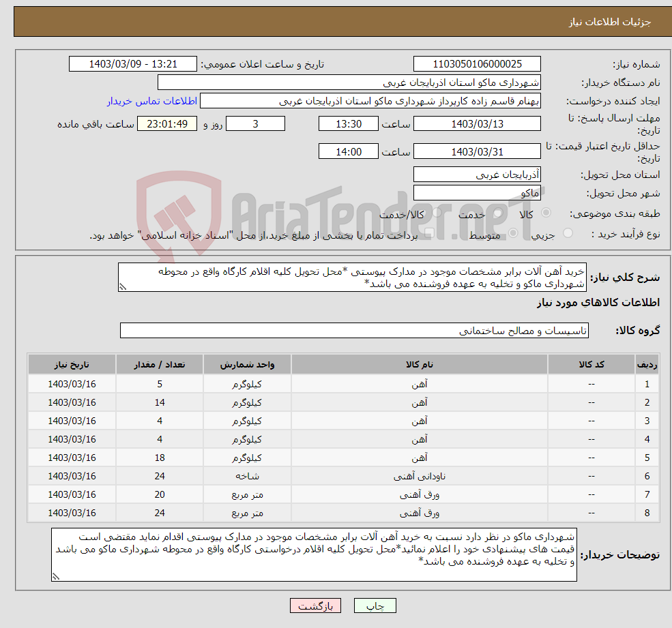Click the تعداد / مقدار column header
The image size is (672, 628).
point(160,365)
